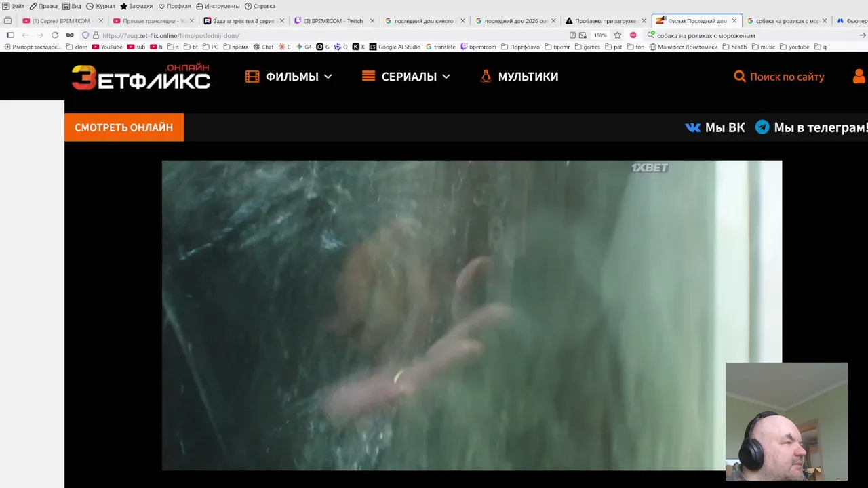The width and height of the screenshot is (868, 488).
Task: Reload the current page
Action: [x=55, y=35]
